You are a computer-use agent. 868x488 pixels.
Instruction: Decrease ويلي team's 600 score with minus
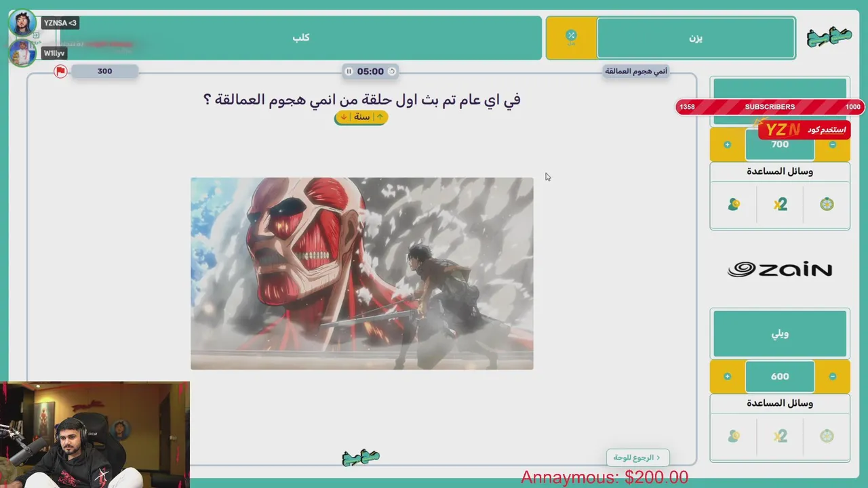click(x=833, y=376)
